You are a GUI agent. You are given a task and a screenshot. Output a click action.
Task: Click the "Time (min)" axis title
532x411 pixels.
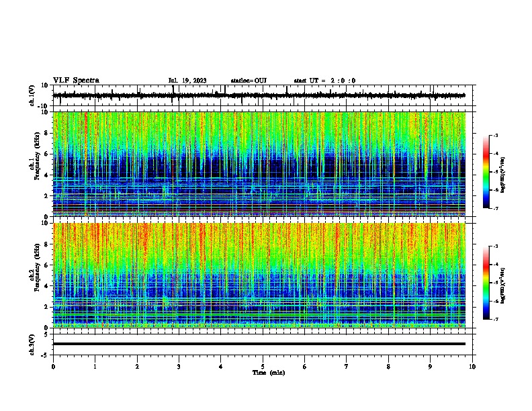269,373
